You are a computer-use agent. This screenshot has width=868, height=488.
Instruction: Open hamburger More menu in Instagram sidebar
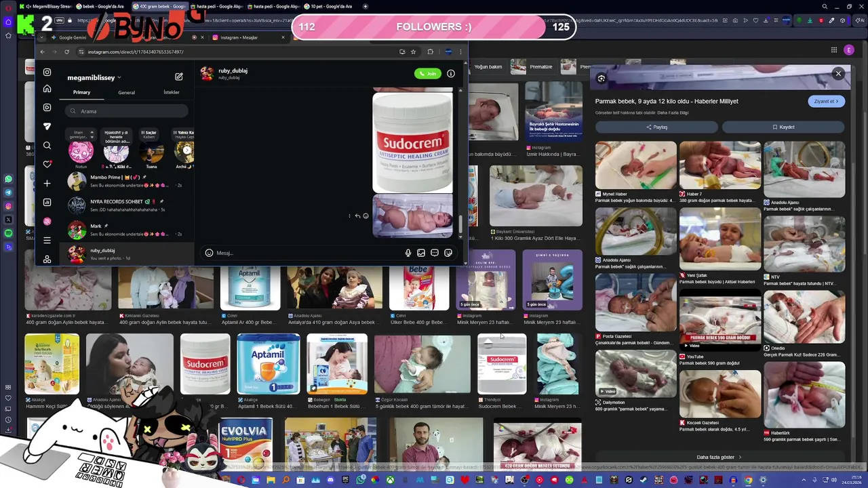click(x=47, y=240)
